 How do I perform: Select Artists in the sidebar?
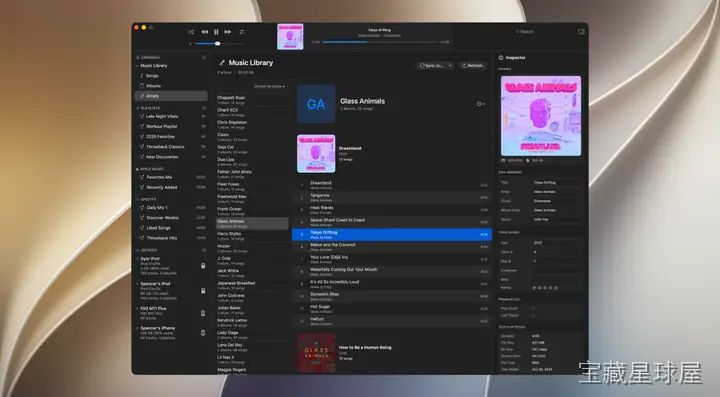171,96
